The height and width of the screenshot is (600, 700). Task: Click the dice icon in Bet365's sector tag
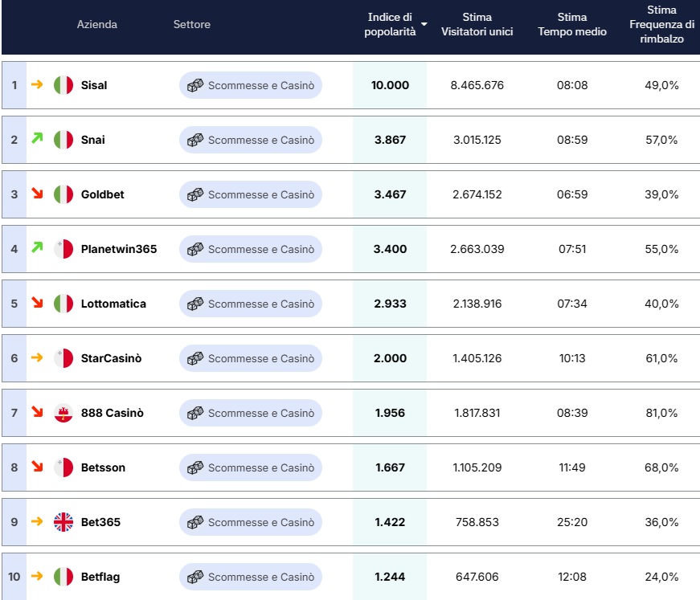(x=195, y=522)
